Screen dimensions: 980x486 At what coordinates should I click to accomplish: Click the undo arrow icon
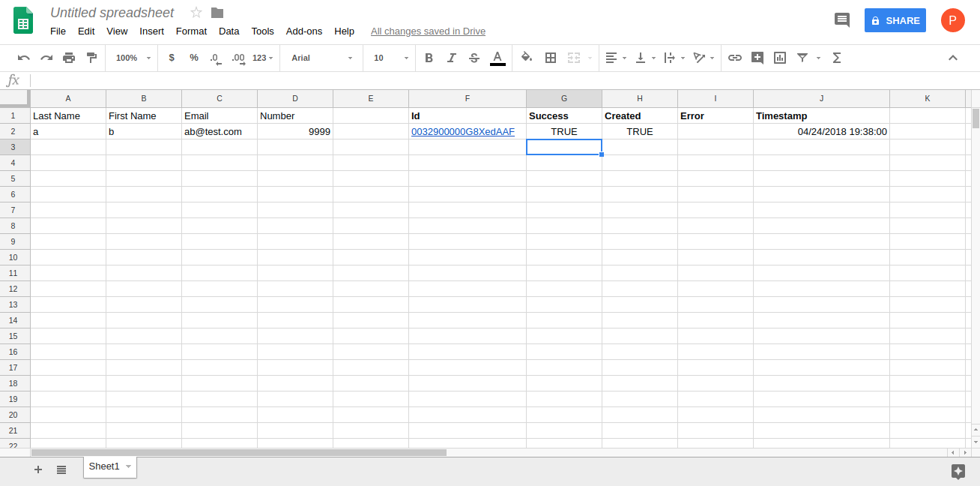pos(24,58)
